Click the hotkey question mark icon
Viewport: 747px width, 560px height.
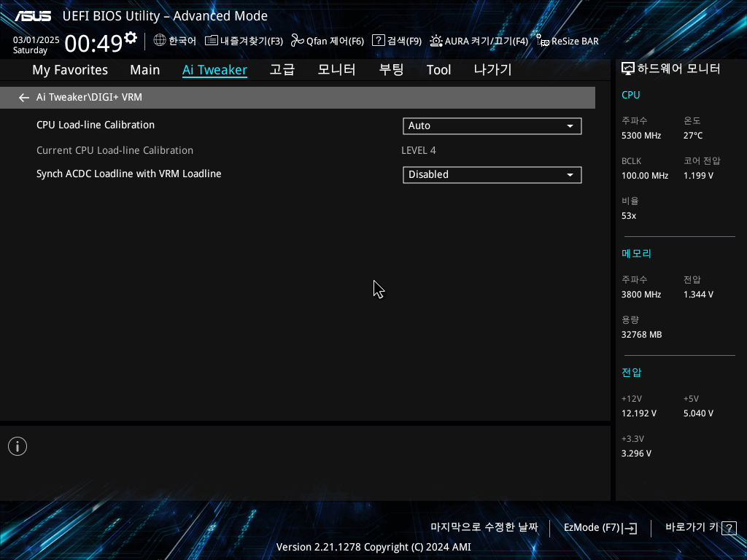[729, 528]
